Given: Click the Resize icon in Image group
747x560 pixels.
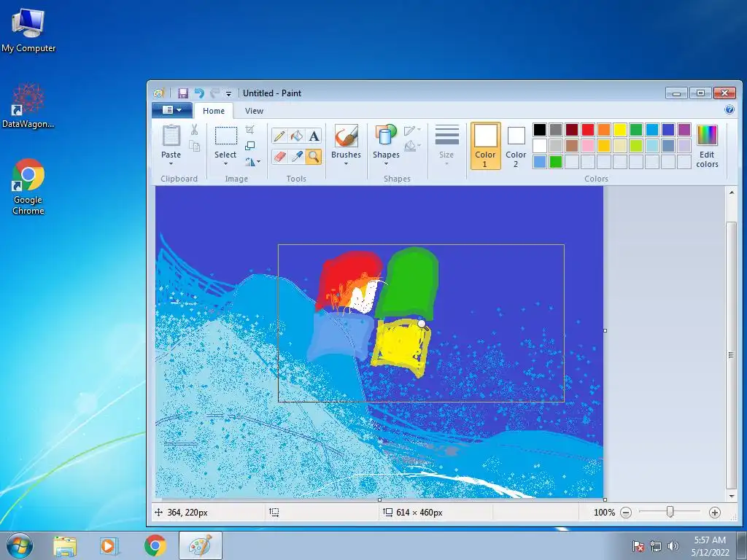Looking at the screenshot, I should coord(249,146).
